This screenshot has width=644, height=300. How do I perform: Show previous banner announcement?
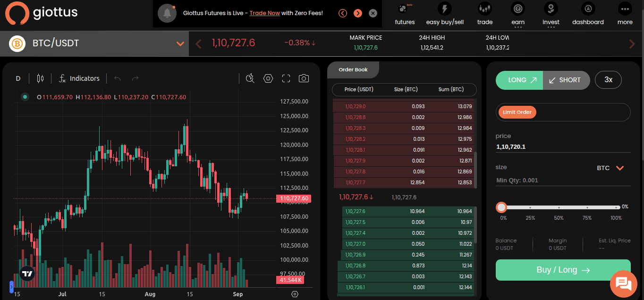coord(343,13)
